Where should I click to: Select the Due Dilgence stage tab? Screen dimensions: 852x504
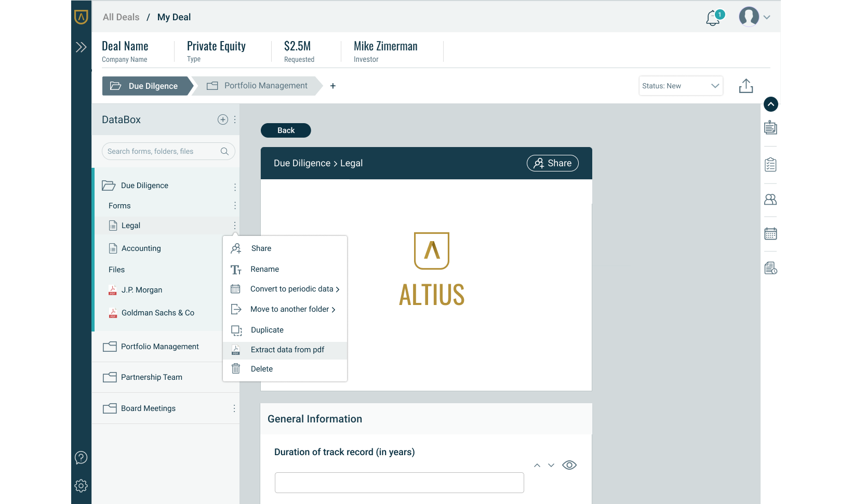[x=148, y=86]
